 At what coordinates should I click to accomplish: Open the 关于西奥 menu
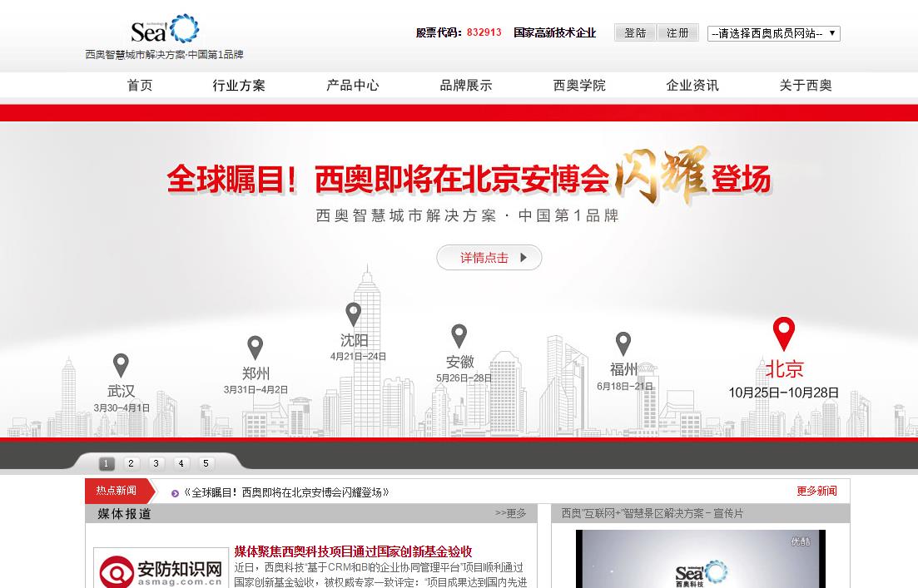click(806, 86)
